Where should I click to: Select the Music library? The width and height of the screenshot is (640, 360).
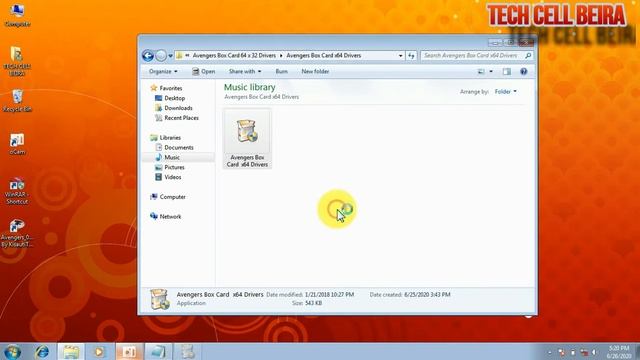167,158
